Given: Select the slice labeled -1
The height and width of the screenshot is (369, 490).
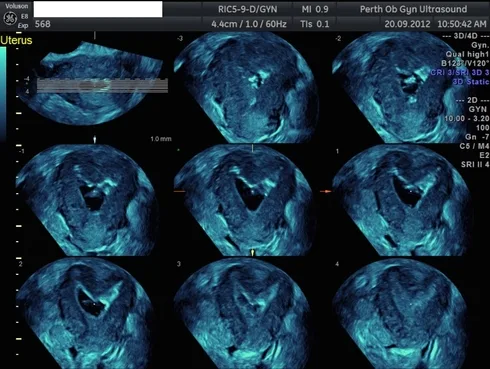Looking at the screenshot, I should tap(87, 200).
